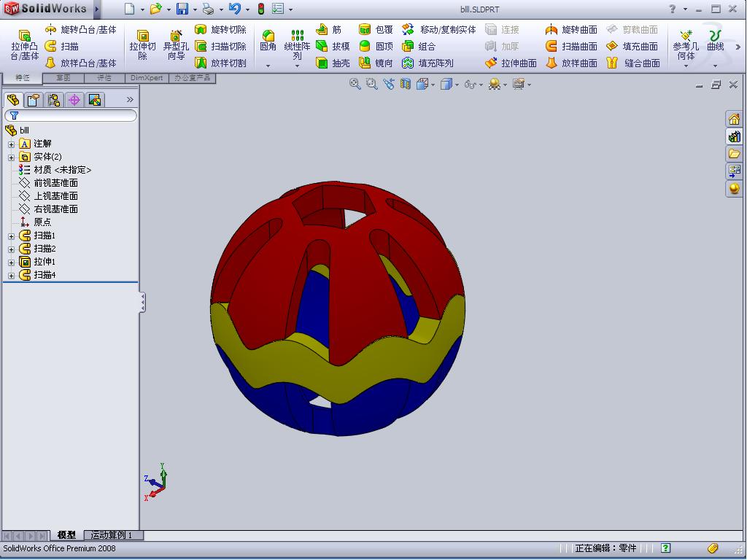747x560 pixels.
Task: Click the Save floppy disk icon
Action: (x=182, y=9)
